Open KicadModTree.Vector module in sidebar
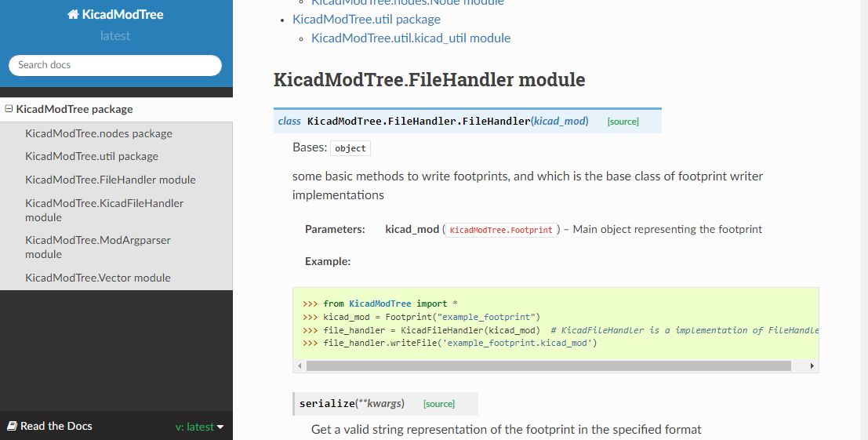Screen dimensions: 868x440 (x=97, y=278)
